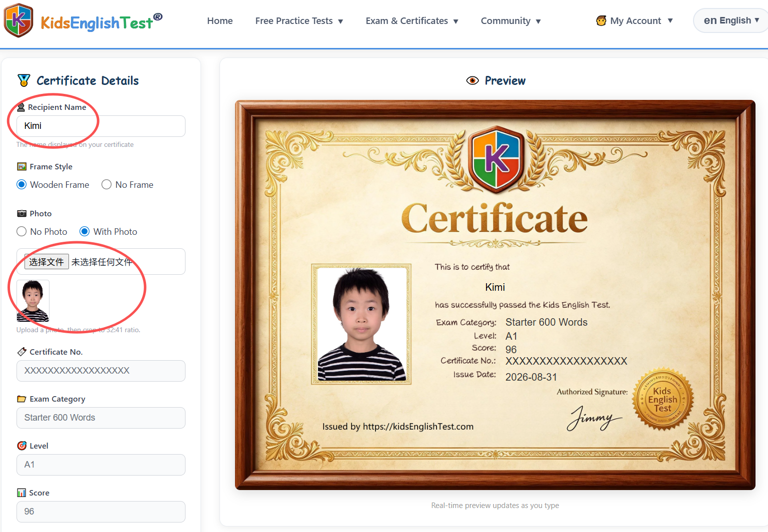Click the target icon beside Level

(x=21, y=446)
